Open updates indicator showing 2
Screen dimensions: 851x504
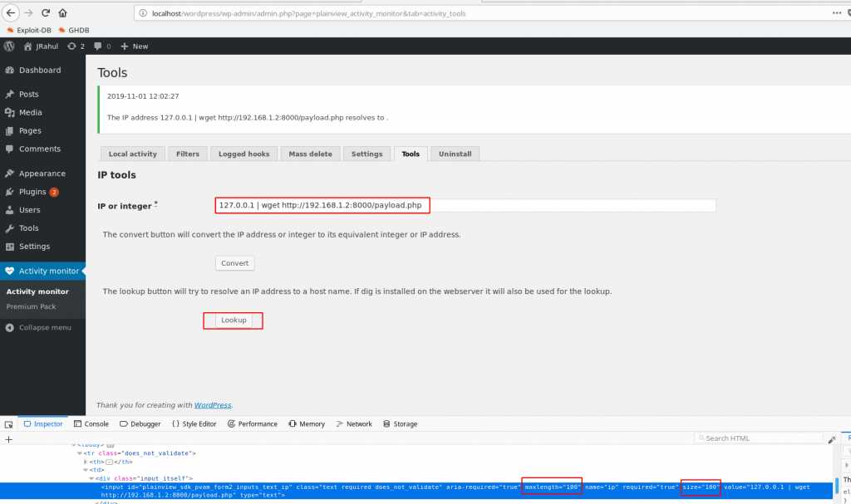pos(76,46)
